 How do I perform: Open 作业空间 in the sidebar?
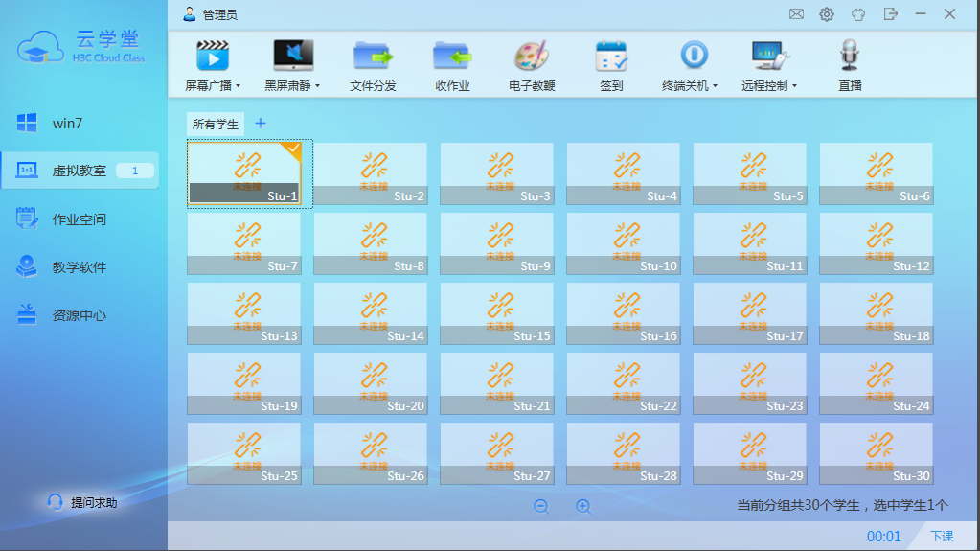coord(80,219)
